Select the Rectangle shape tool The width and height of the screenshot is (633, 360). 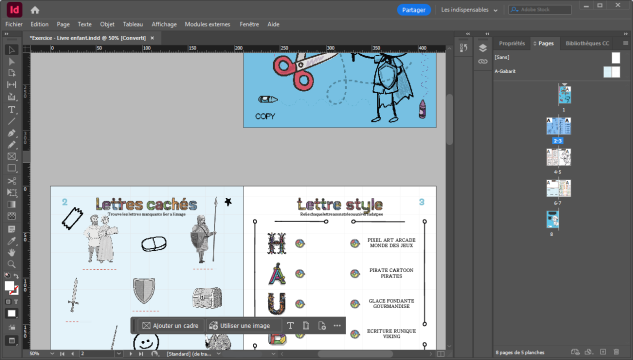pos(12,168)
